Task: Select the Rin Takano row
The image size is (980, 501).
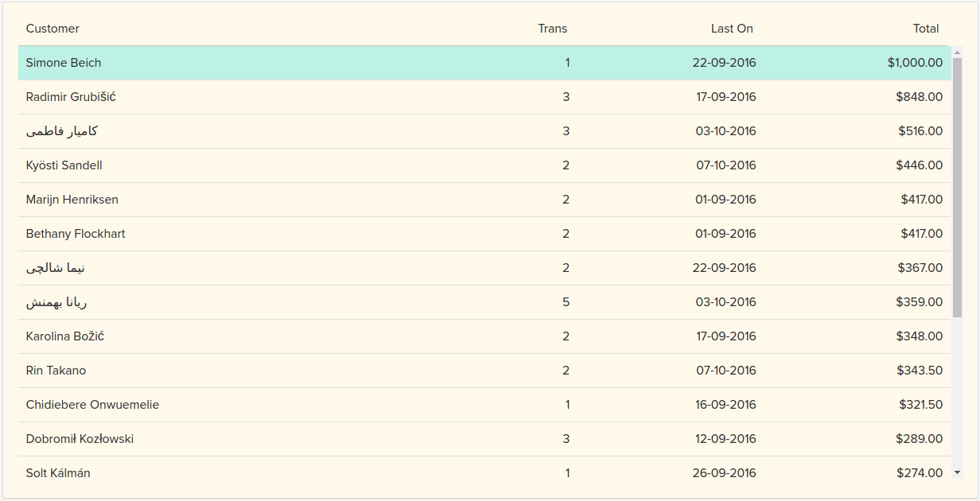Action: click(x=56, y=371)
